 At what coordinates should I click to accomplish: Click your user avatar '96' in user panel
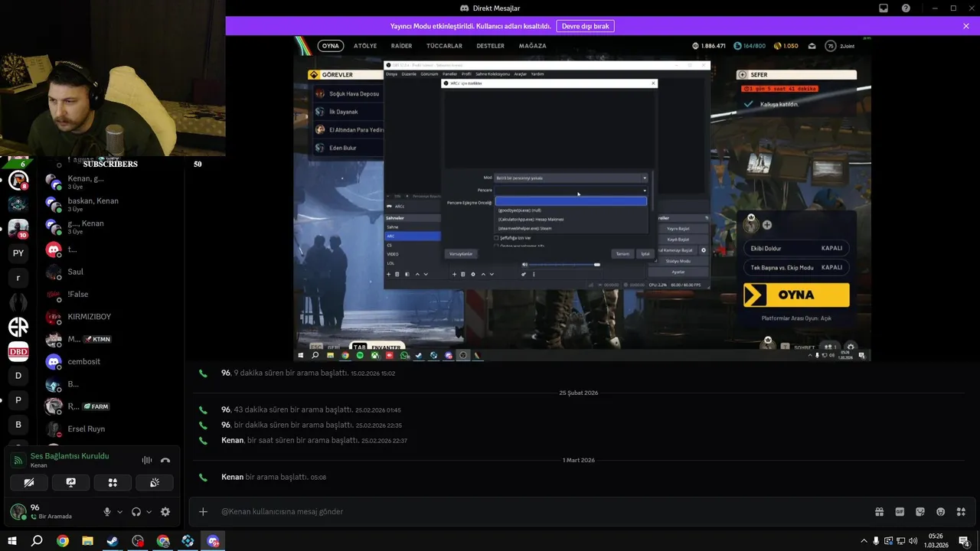coord(18,511)
